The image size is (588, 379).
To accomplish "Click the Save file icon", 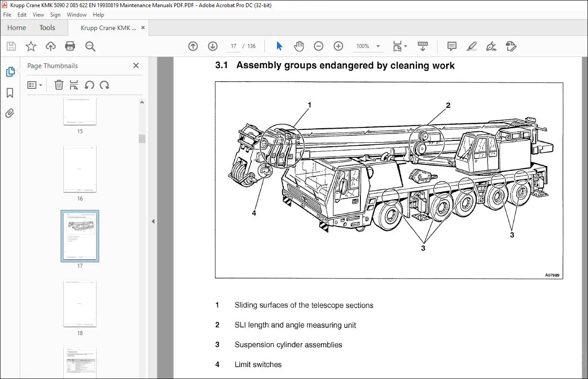I will point(11,46).
